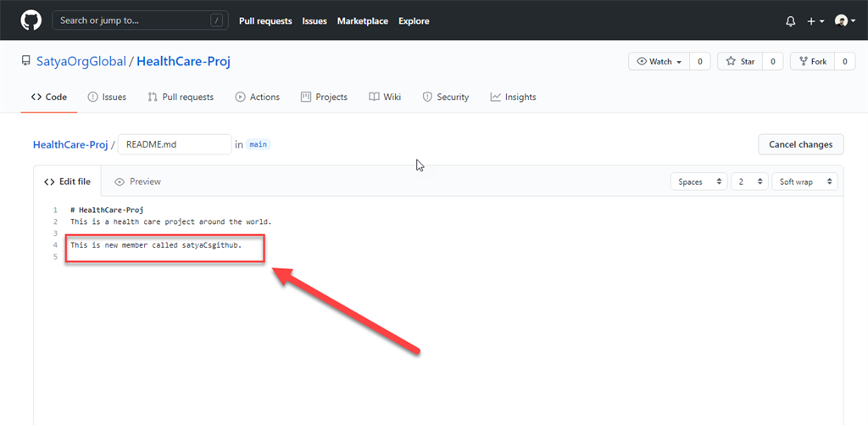The image size is (868, 425).
Task: Open the user avatar menu
Action: pyautogui.click(x=845, y=21)
